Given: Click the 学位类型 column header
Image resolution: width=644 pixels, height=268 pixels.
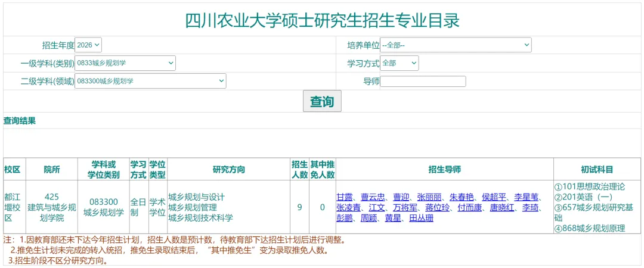Looking at the screenshot, I should pos(157,170).
